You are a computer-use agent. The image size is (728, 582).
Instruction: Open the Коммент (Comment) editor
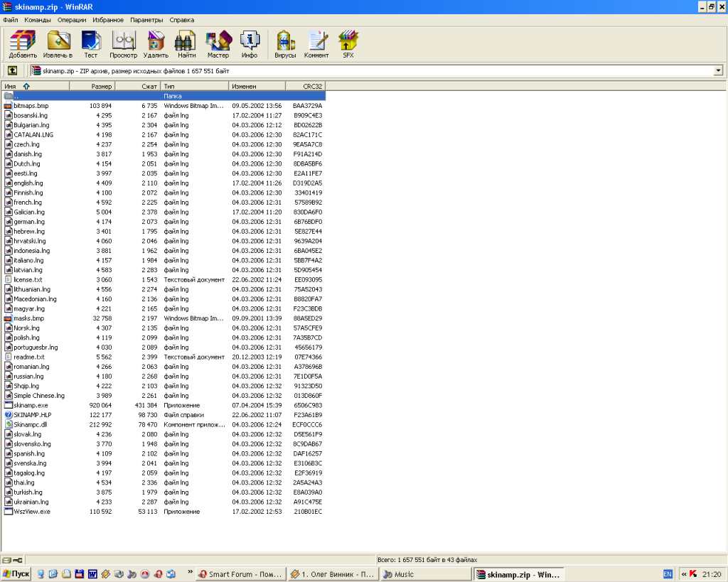[x=316, y=44]
